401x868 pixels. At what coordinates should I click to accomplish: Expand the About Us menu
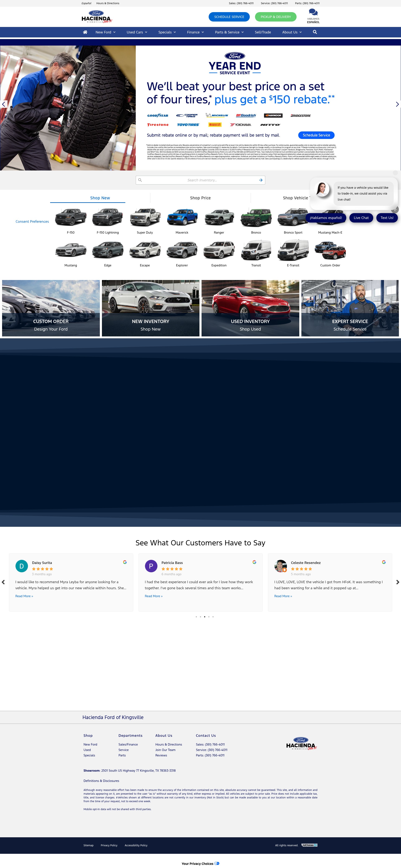(x=292, y=32)
